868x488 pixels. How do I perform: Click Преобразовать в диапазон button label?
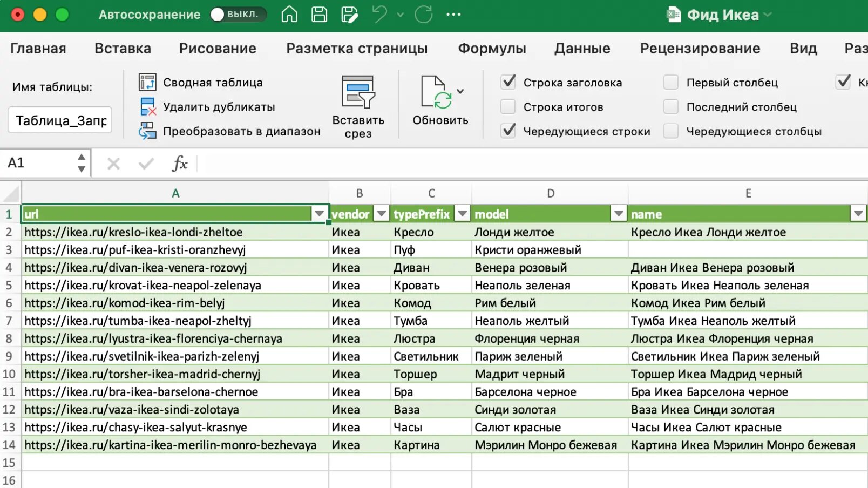pyautogui.click(x=241, y=131)
